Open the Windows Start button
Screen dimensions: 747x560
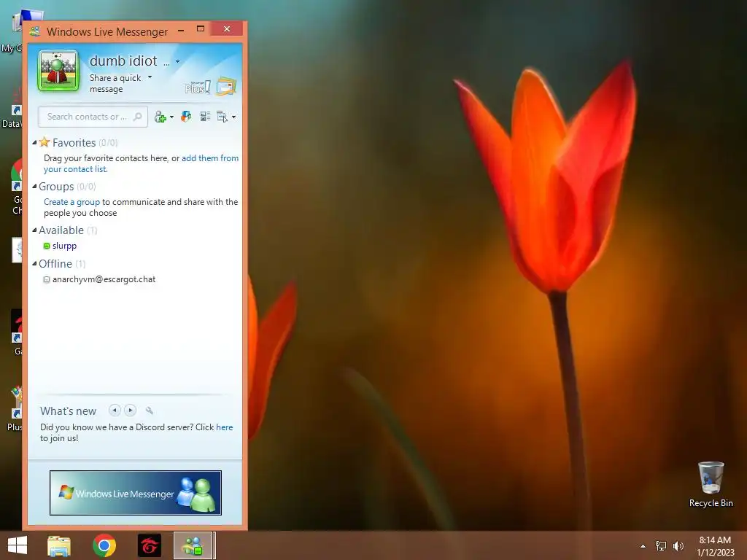pyautogui.click(x=18, y=545)
